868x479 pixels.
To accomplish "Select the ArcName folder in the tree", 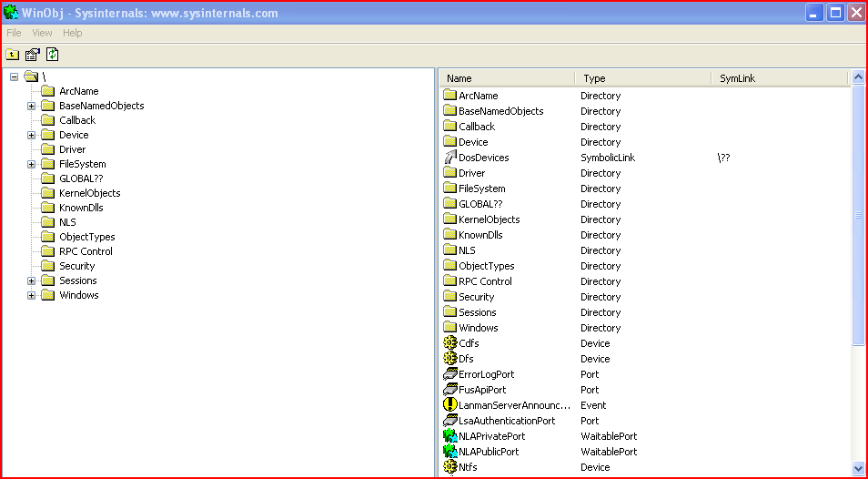I will point(78,91).
